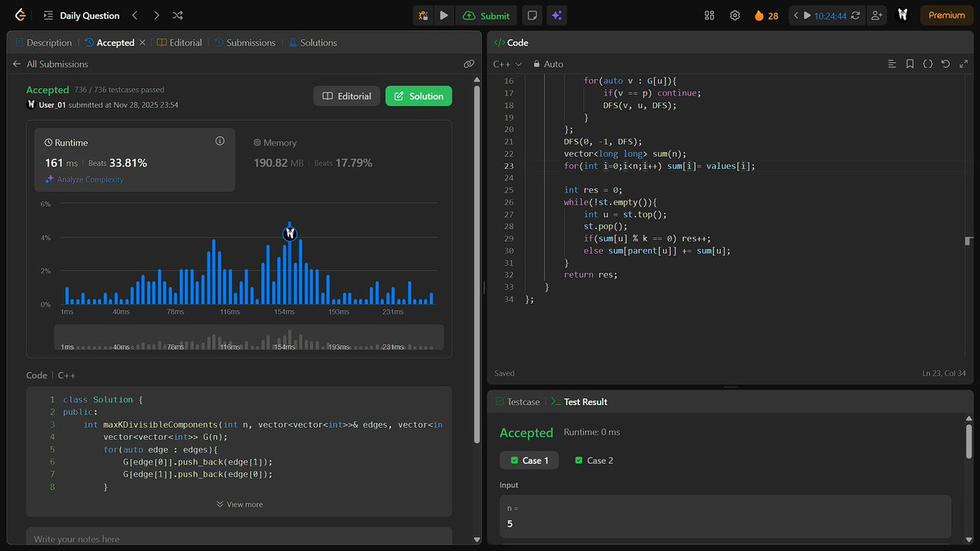Expand the code with View more

point(238,504)
